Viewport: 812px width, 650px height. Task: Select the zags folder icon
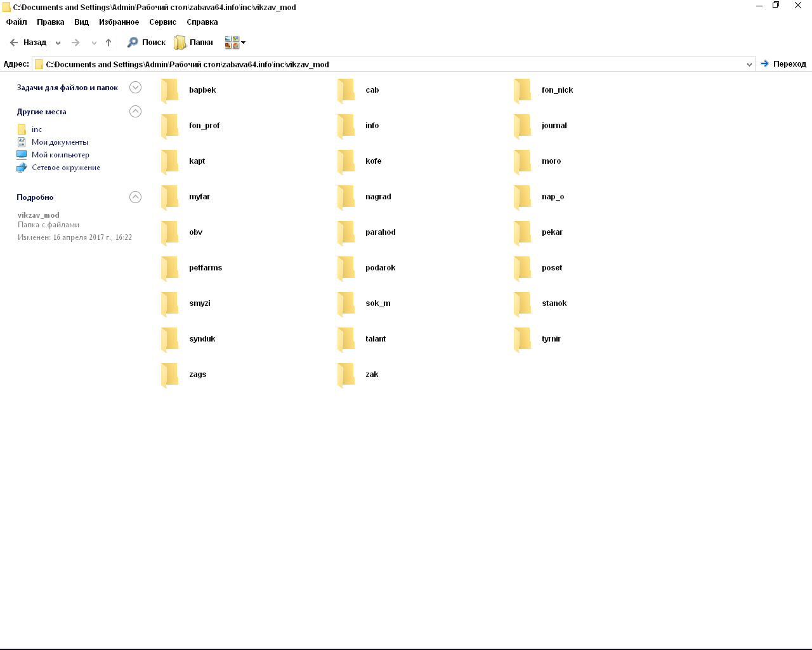click(169, 375)
